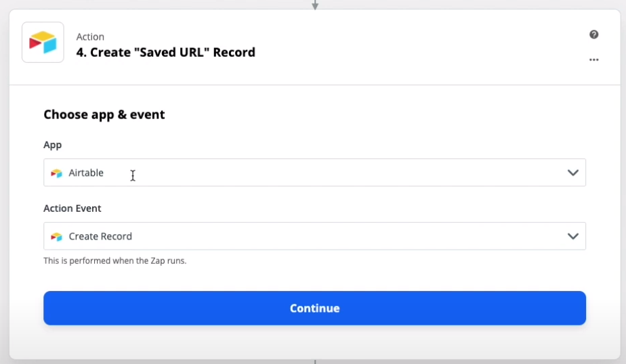Click the blue Continue button
This screenshot has width=626, height=364.
click(x=314, y=308)
